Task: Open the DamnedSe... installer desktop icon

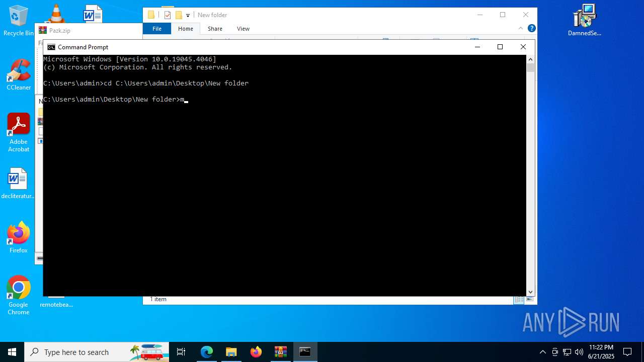Action: [x=584, y=21]
